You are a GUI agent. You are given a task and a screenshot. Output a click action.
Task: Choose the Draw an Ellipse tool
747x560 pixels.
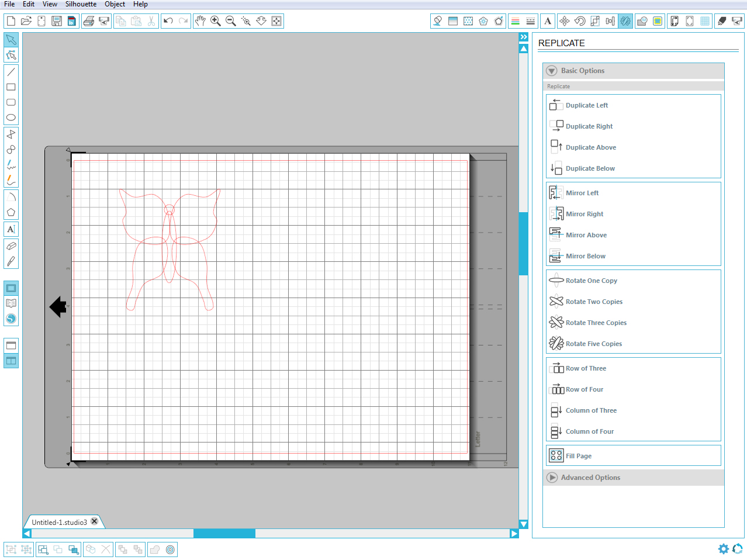point(11,117)
